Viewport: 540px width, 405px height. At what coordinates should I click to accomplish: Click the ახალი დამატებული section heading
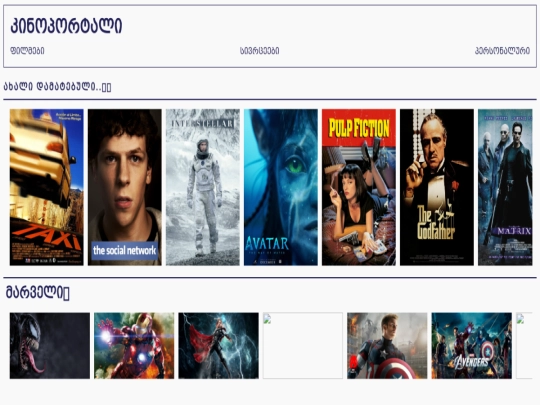click(57, 86)
